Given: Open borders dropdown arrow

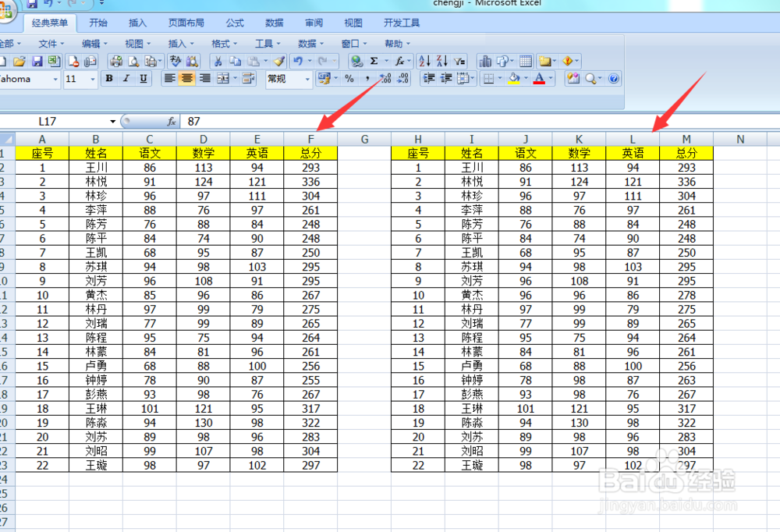Looking at the screenshot, I should [499, 79].
